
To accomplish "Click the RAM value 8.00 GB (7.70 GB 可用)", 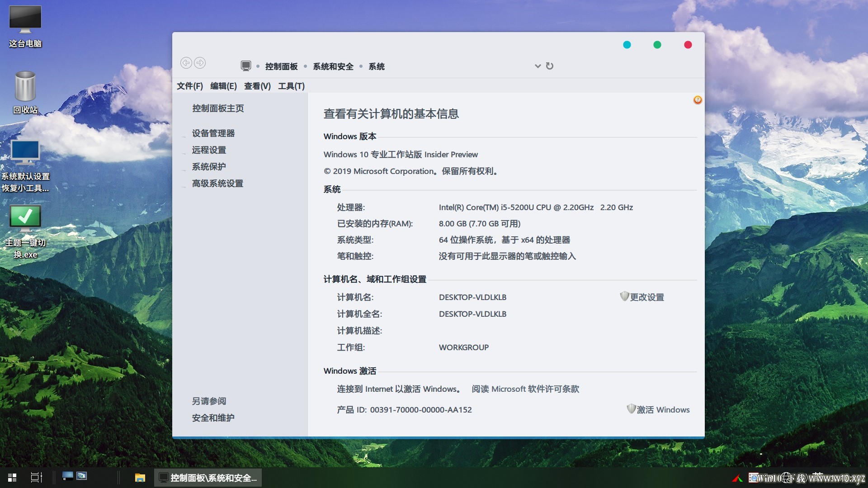I will click(480, 223).
